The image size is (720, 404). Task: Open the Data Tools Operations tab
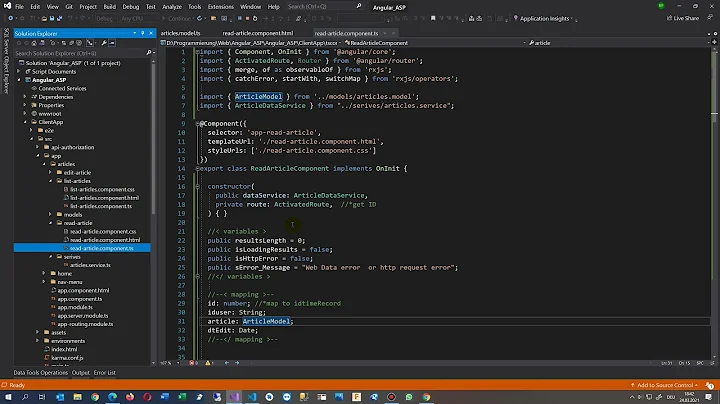click(x=40, y=373)
